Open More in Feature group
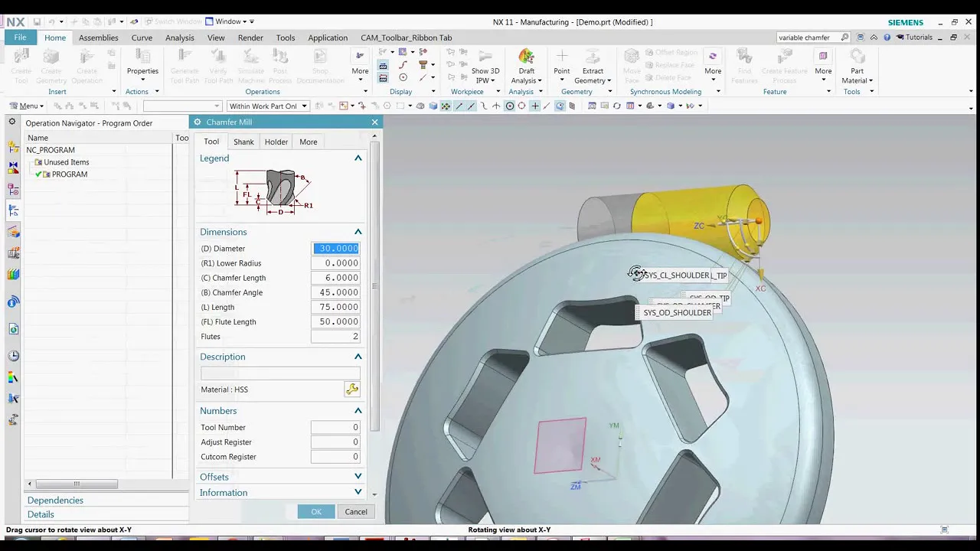Screen dimensions: 980x551 823,63
